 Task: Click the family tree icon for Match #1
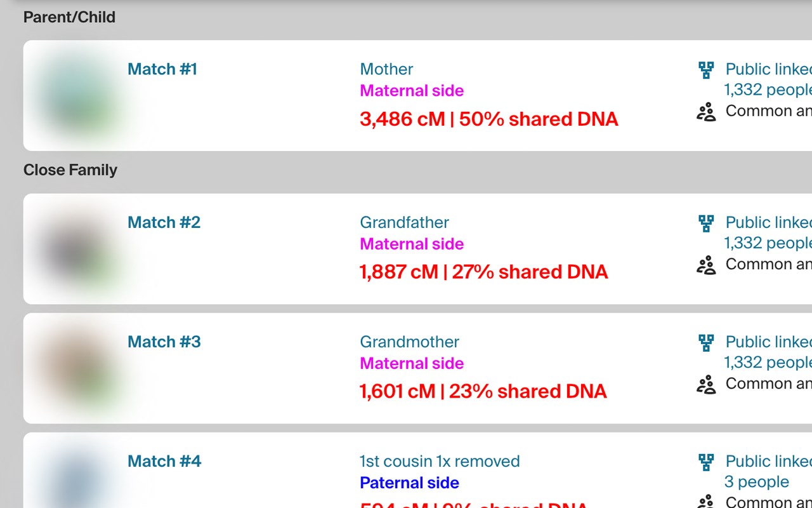click(706, 70)
